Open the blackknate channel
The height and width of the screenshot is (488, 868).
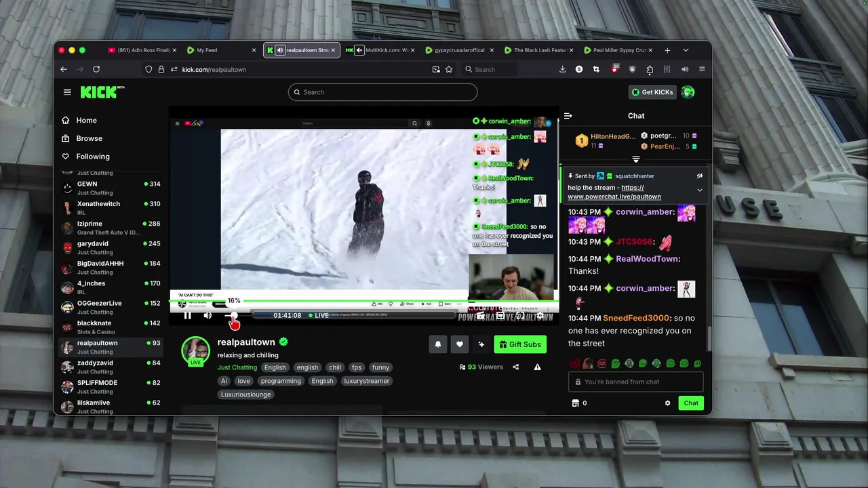coord(111,327)
